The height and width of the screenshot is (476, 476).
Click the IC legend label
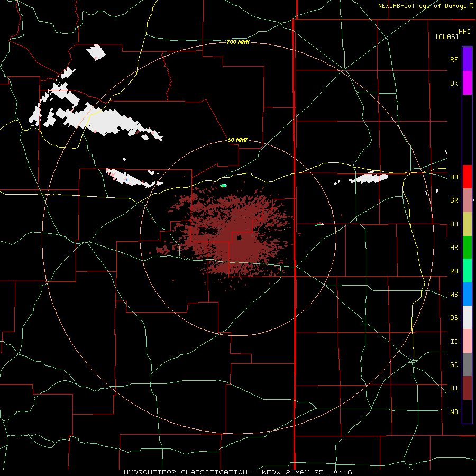pos(454,342)
